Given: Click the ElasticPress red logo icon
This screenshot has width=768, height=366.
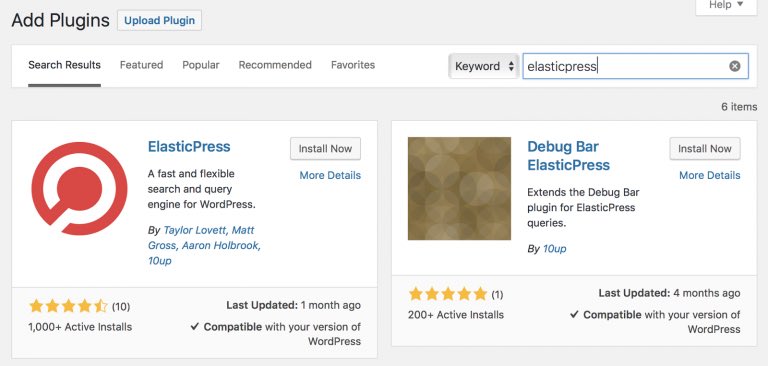Looking at the screenshot, I should (x=79, y=189).
